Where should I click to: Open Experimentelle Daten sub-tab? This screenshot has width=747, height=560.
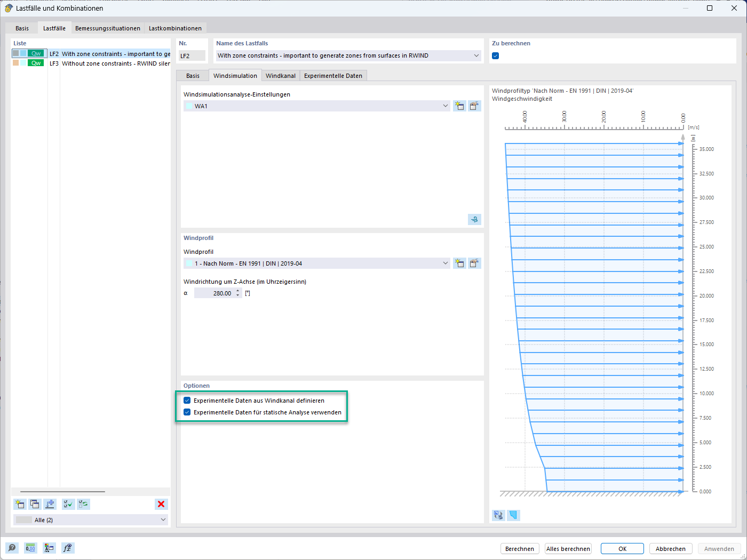tap(333, 76)
